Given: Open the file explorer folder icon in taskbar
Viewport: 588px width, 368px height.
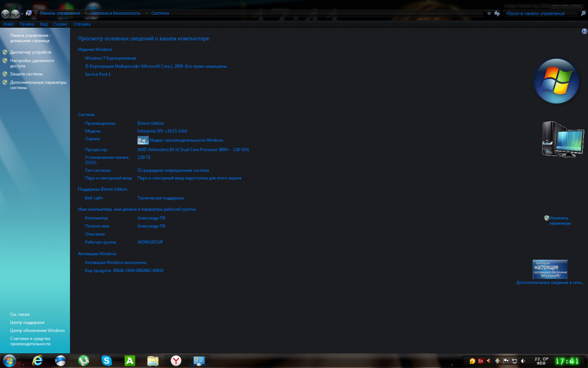Looking at the screenshot, I should (153, 360).
